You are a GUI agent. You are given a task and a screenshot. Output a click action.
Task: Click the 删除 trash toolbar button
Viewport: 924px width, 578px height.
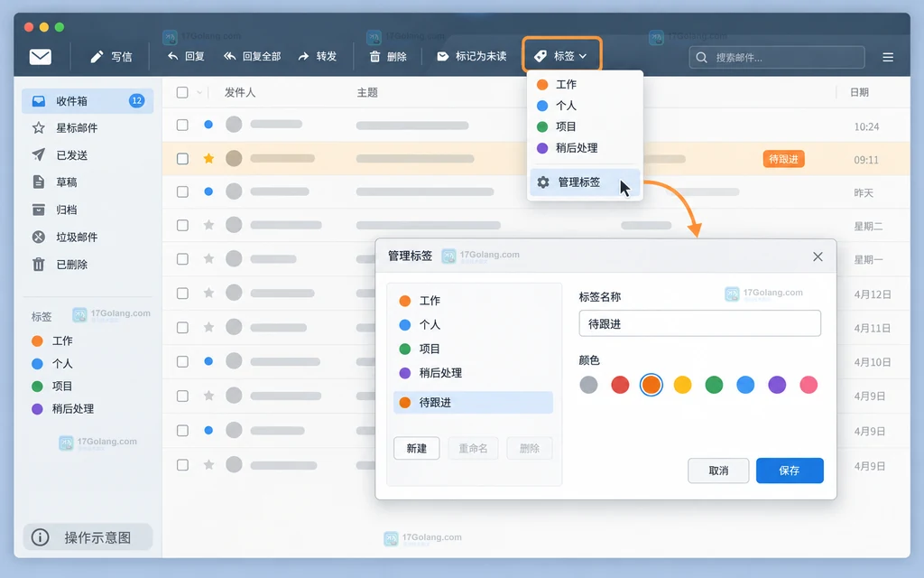tap(388, 57)
